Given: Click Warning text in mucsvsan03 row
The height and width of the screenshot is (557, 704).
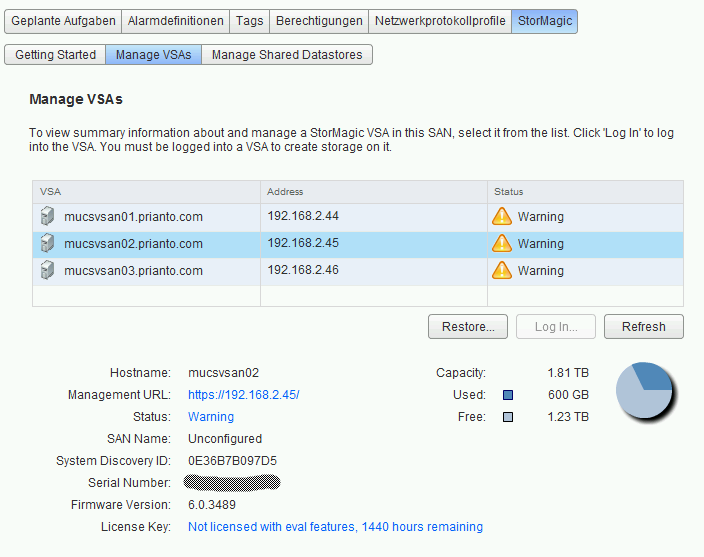Looking at the screenshot, I should tap(541, 271).
